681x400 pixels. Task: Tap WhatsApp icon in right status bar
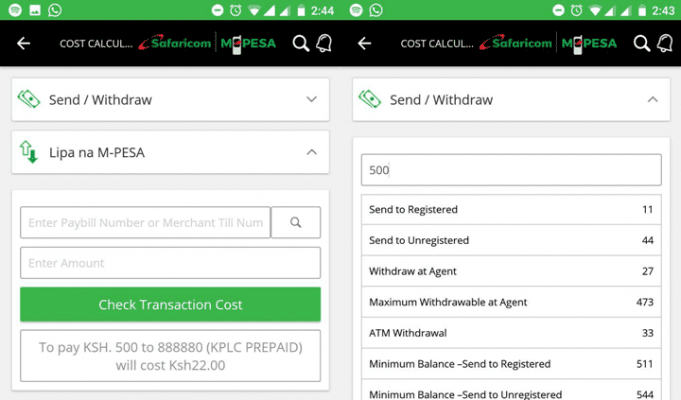point(376,10)
